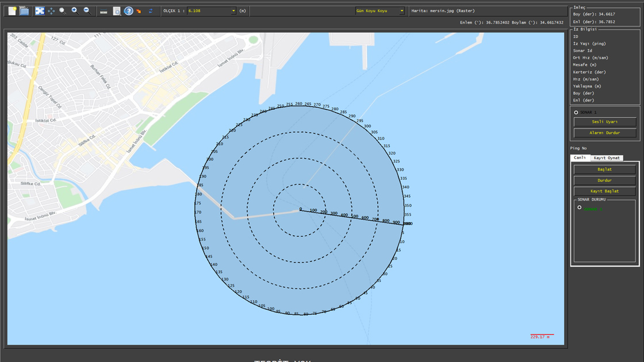The height and width of the screenshot is (362, 644).
Task: Click the Alarmı Durdur button
Action: [604, 133]
